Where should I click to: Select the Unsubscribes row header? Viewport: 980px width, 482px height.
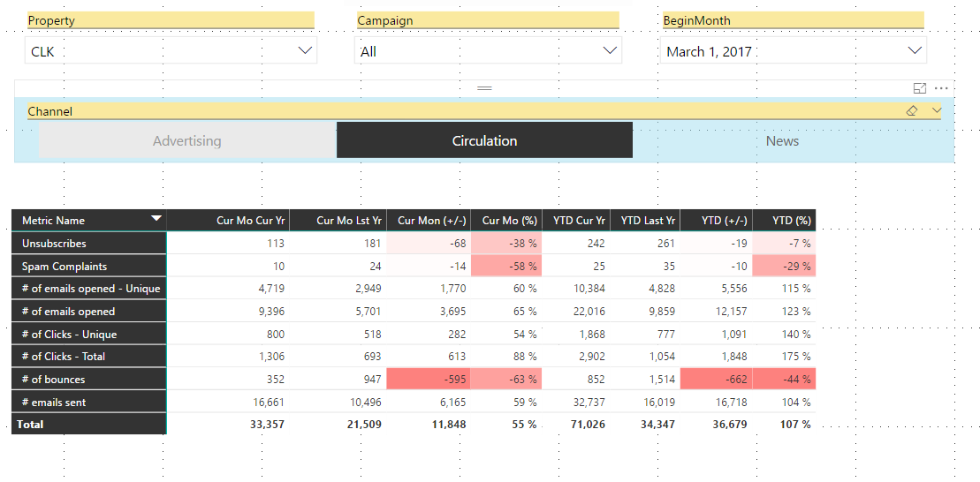tap(88, 244)
